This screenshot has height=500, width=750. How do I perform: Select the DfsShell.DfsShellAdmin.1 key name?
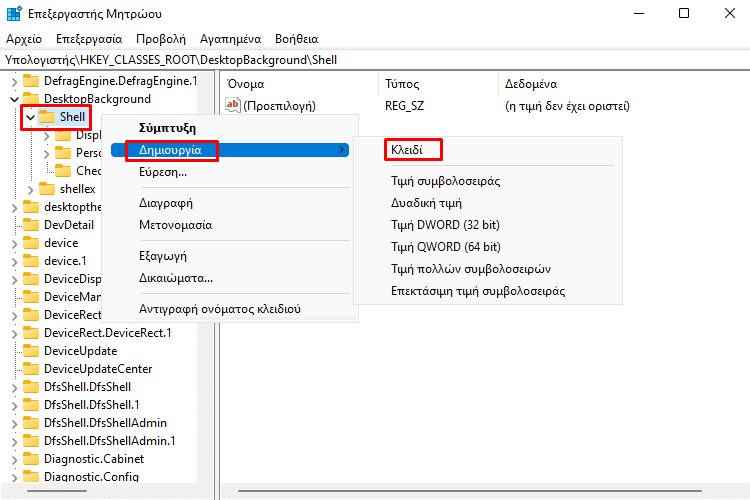[110, 441]
